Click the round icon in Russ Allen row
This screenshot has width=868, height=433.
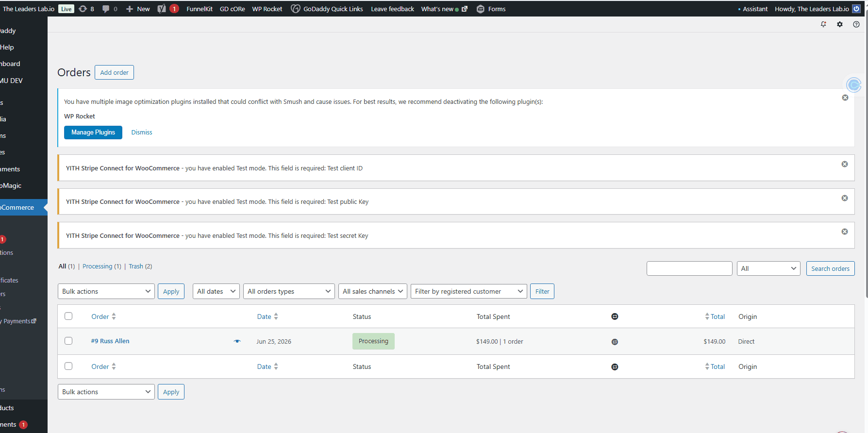point(615,342)
